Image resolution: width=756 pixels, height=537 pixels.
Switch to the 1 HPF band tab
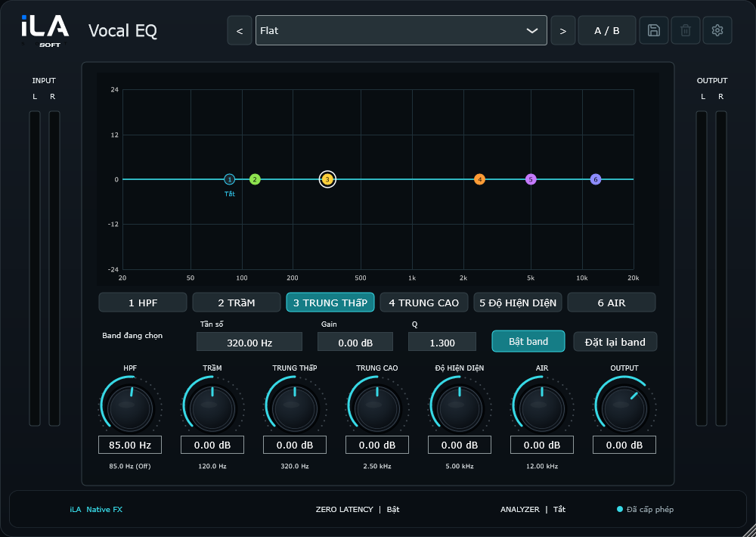pyautogui.click(x=143, y=303)
